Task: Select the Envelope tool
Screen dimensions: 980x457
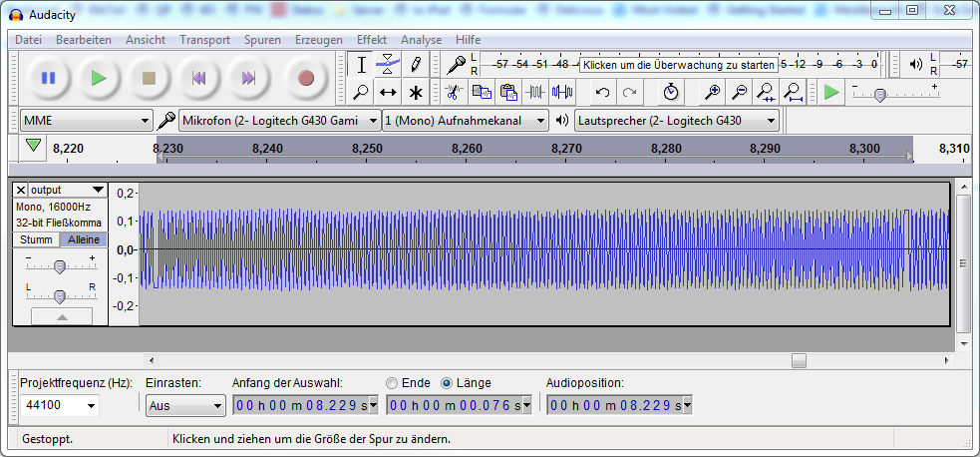Action: tap(388, 65)
